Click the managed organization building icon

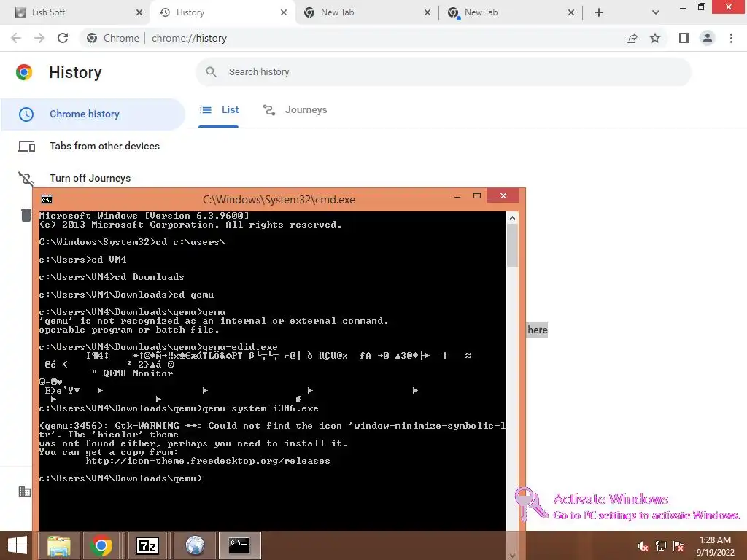pyautogui.click(x=25, y=491)
